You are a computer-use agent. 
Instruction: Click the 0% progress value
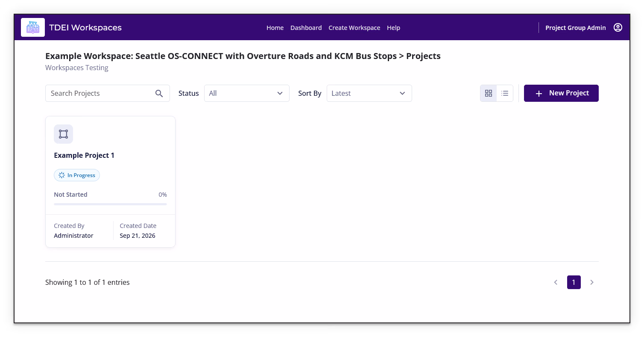coord(163,195)
